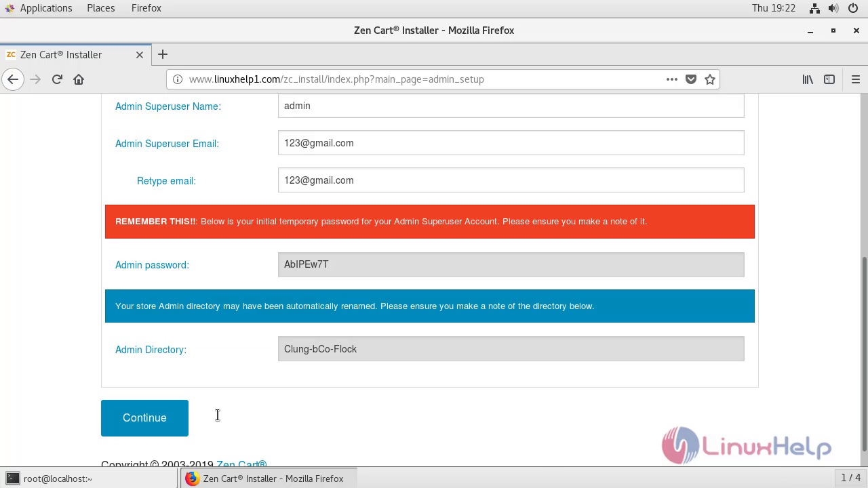Open a new tab with plus button
This screenshot has width=868, height=488.
click(163, 54)
